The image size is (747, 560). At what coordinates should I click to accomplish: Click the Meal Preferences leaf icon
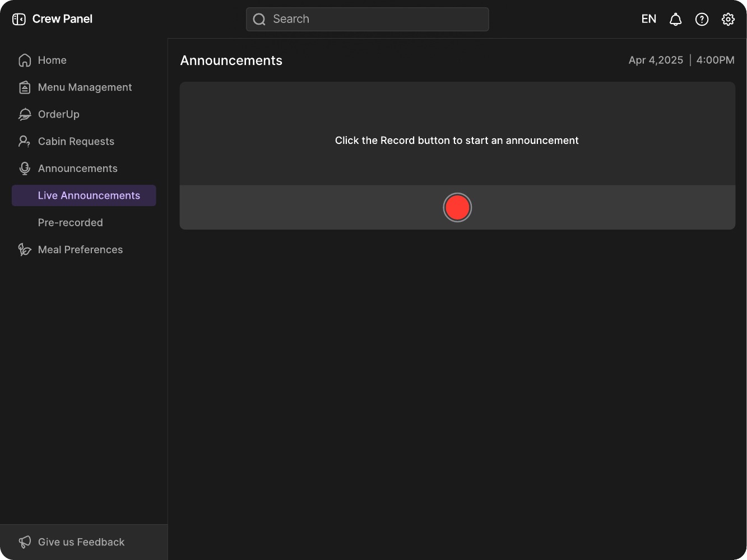click(25, 250)
